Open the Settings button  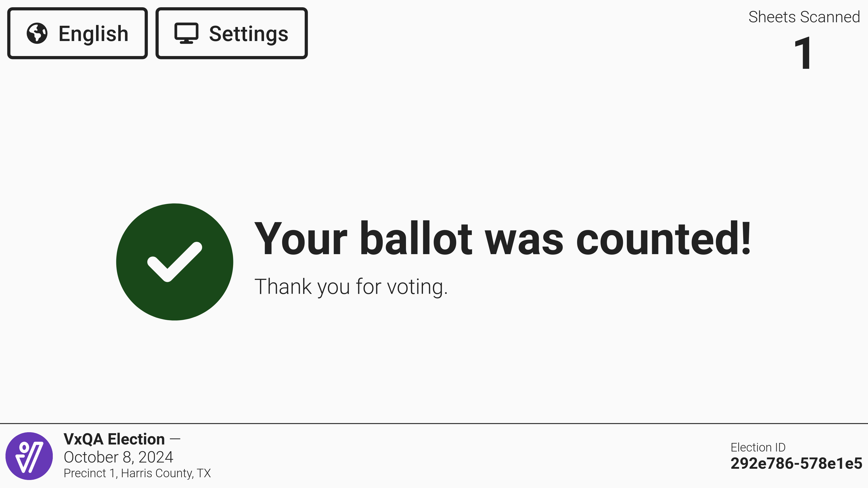click(231, 33)
